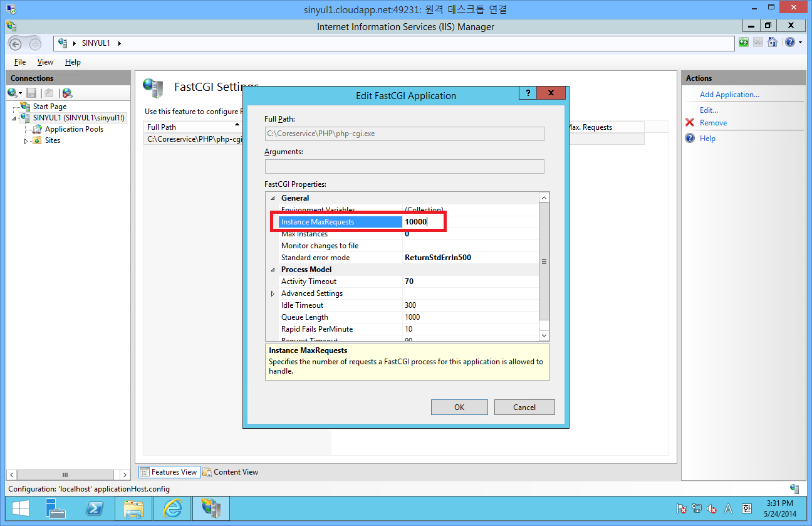Click the Help link in Actions pane
The image size is (812, 526).
coord(707,139)
